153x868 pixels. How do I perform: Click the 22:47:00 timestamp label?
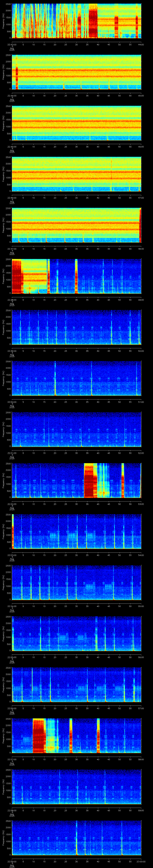pos(12,249)
